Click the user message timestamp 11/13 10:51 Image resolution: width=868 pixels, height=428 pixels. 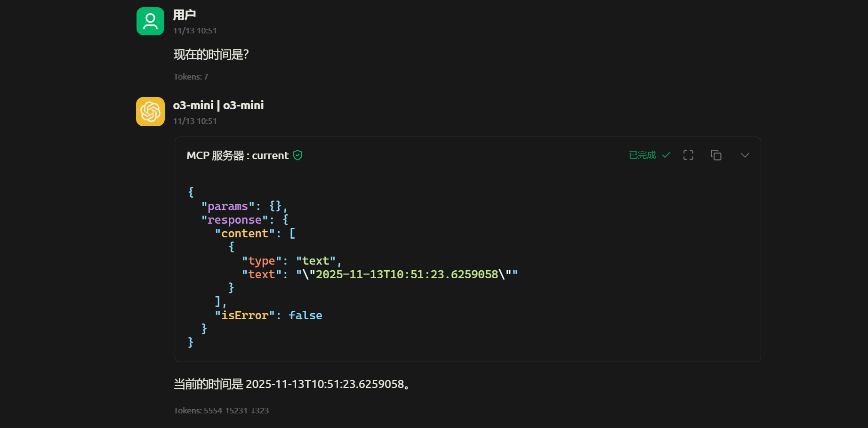(195, 31)
